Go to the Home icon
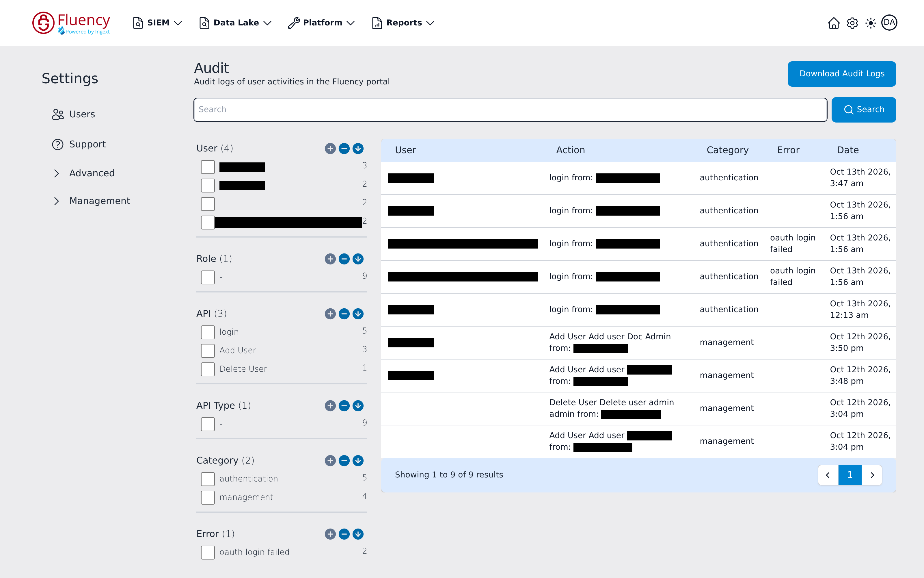Image resolution: width=924 pixels, height=578 pixels. [834, 23]
